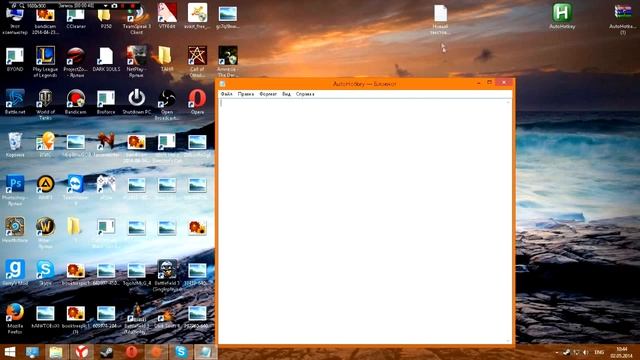640x360 pixels.
Task: Open Yandex browser from the taskbar
Action: coord(81,352)
